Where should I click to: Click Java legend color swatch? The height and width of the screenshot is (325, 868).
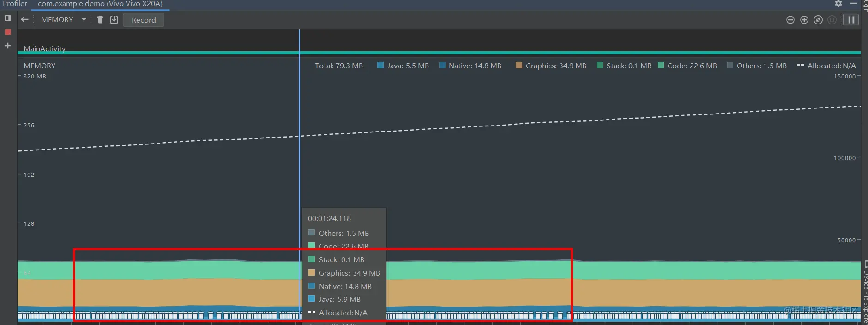pos(380,65)
